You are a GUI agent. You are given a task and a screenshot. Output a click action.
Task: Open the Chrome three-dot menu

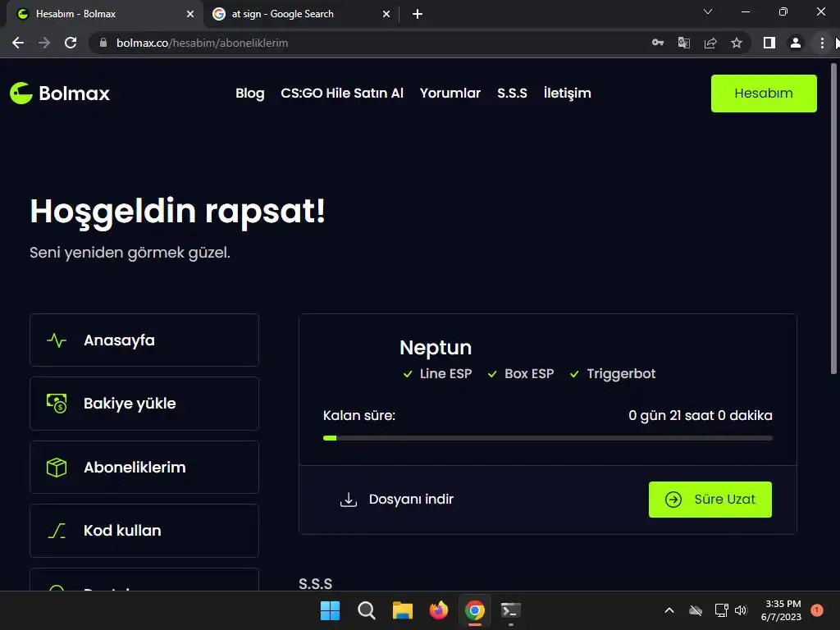click(822, 43)
